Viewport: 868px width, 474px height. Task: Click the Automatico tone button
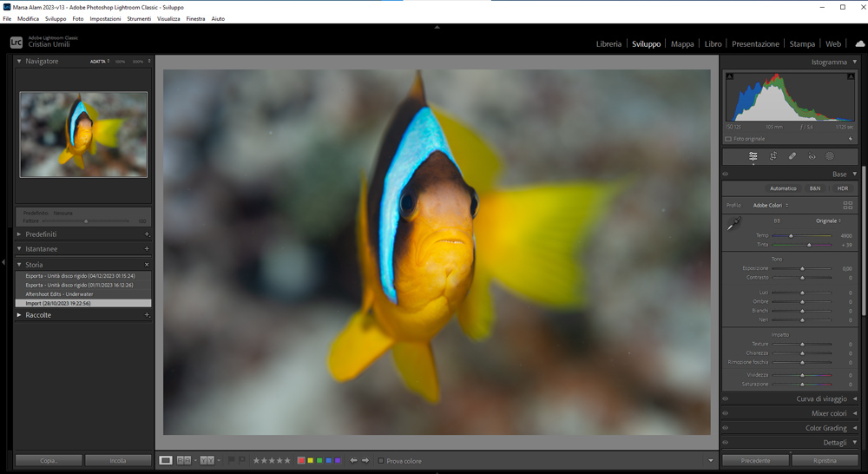coord(782,188)
